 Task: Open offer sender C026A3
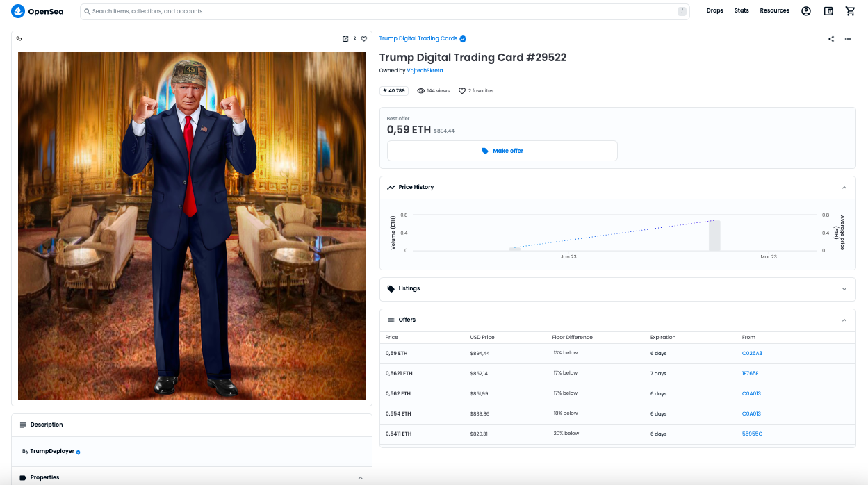pyautogui.click(x=752, y=354)
